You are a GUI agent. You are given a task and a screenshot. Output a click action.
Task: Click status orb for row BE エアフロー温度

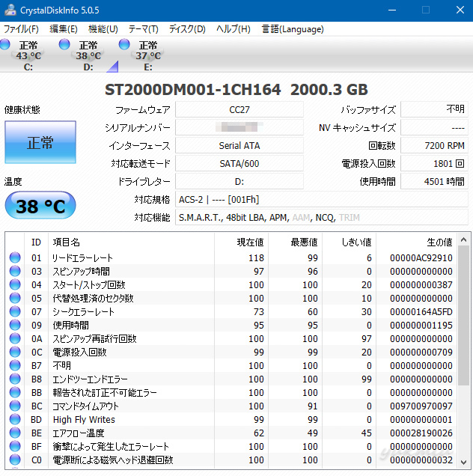point(15,433)
